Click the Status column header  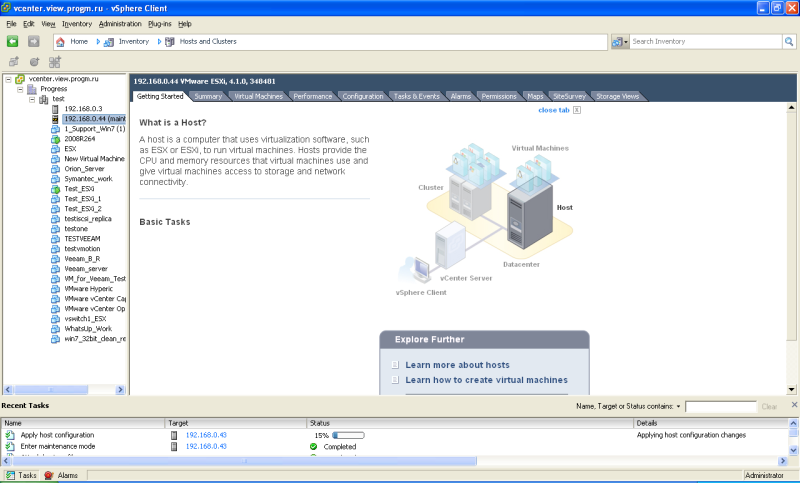tap(469, 423)
